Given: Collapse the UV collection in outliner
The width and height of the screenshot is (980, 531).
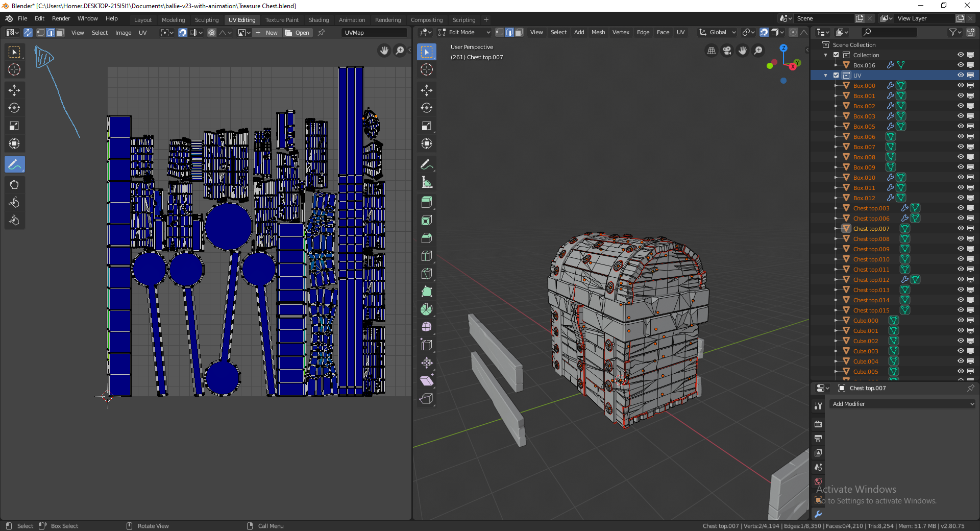Looking at the screenshot, I should (826, 76).
